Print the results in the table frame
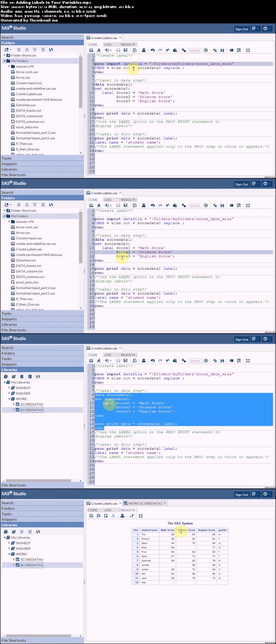 click(x=122, y=516)
